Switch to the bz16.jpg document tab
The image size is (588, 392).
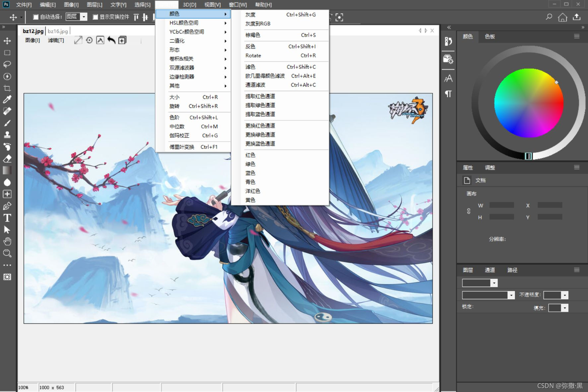coord(58,31)
